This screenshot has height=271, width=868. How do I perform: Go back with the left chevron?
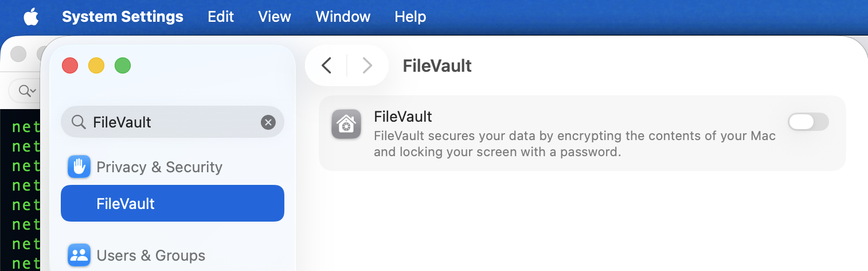click(327, 65)
